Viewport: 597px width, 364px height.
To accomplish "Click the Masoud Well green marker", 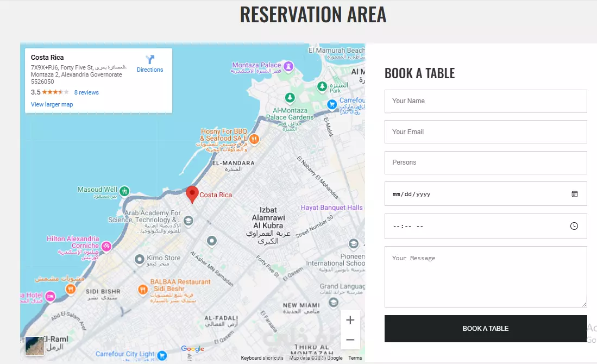I will coord(124,191).
